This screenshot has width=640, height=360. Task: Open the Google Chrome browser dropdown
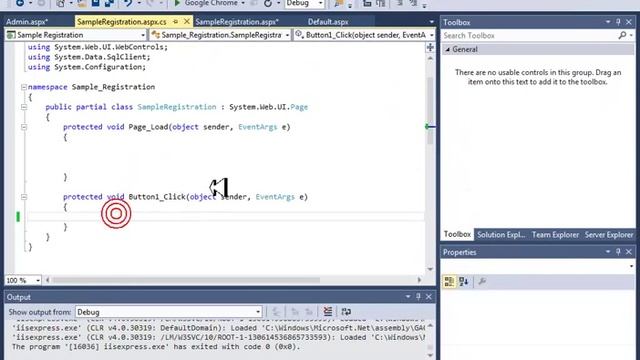coord(243,3)
